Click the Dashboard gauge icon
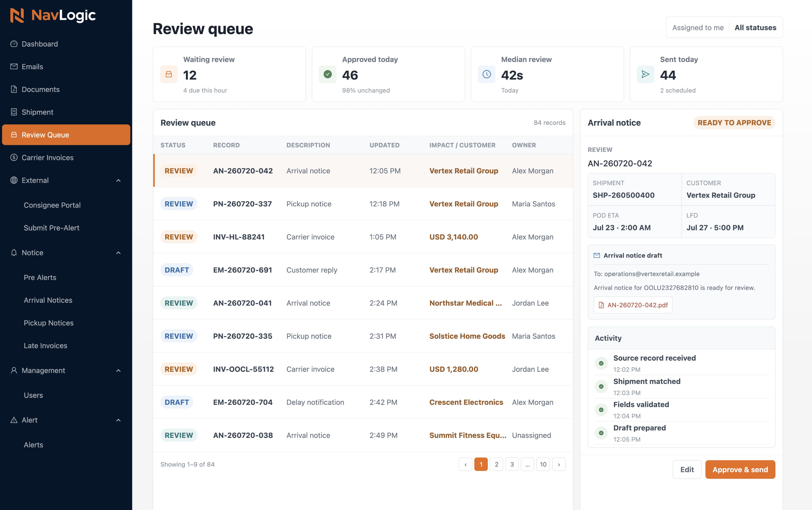This screenshot has height=510, width=812. (x=14, y=44)
